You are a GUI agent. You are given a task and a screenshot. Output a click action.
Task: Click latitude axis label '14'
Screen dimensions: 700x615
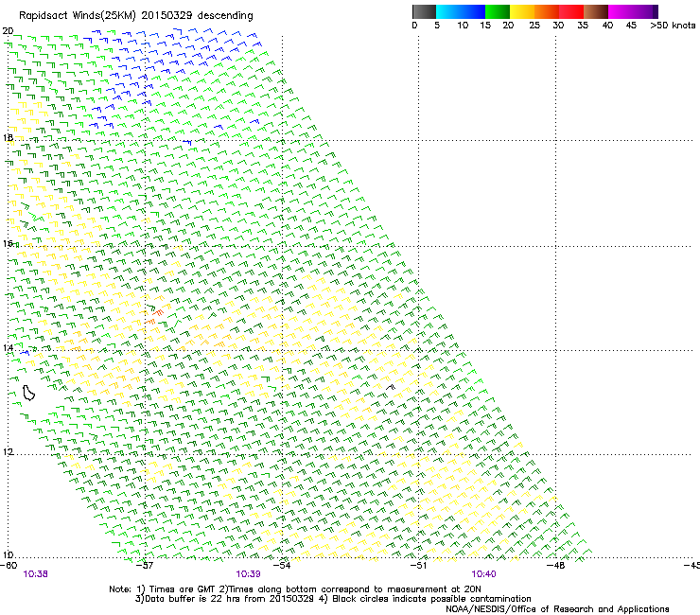tap(8, 347)
